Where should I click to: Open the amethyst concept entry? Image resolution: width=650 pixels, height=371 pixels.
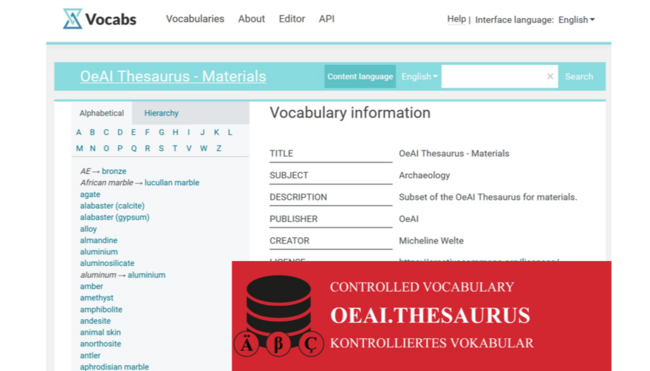(97, 298)
